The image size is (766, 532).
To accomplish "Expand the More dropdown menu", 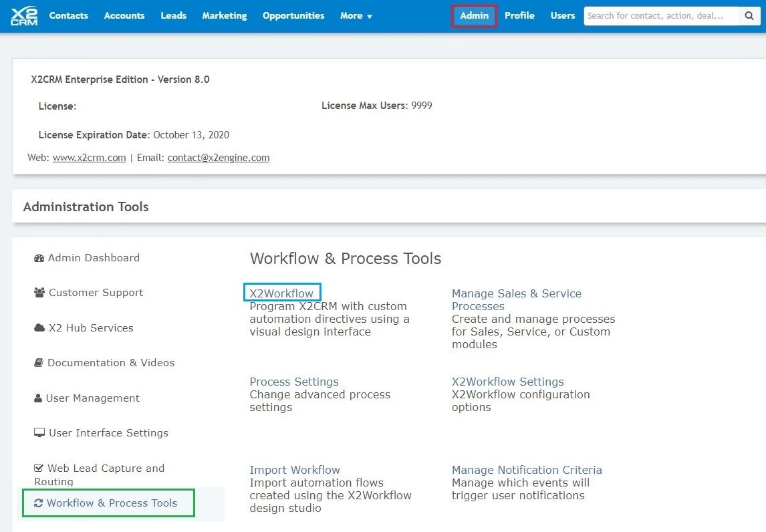I will point(356,15).
